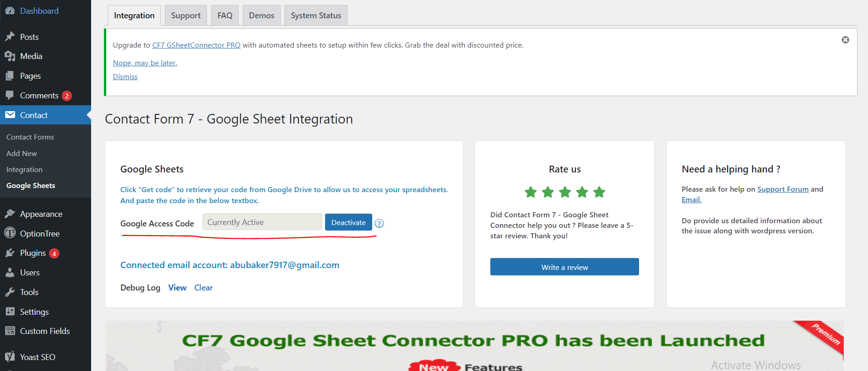Open Pages in the admin menu
The height and width of the screenshot is (371, 868).
coord(30,76)
